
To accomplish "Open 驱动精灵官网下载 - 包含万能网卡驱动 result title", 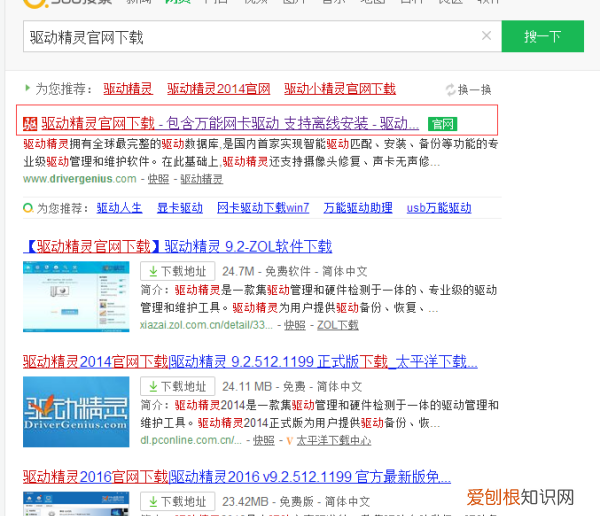I will pos(230,123).
